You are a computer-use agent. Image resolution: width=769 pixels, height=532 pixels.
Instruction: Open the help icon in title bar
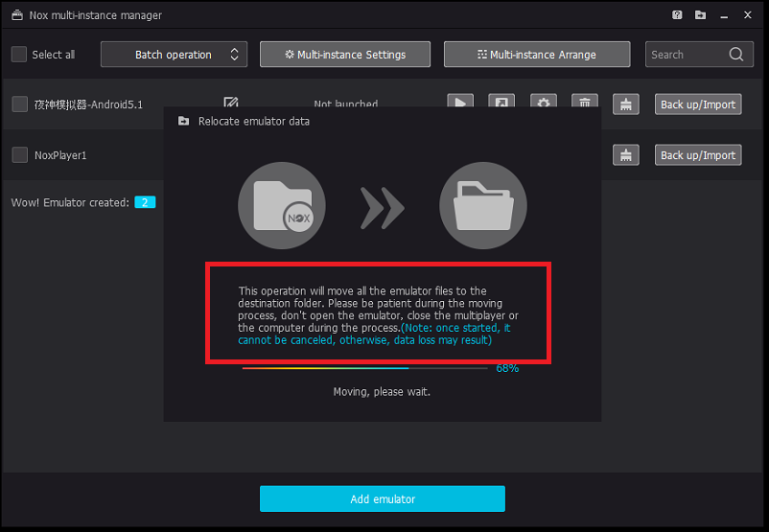click(677, 15)
